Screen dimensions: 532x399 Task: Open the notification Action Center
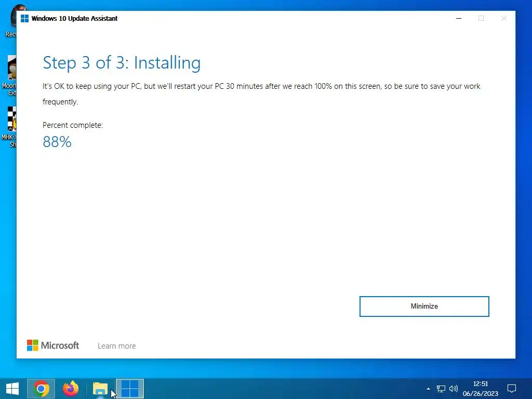[x=512, y=389]
